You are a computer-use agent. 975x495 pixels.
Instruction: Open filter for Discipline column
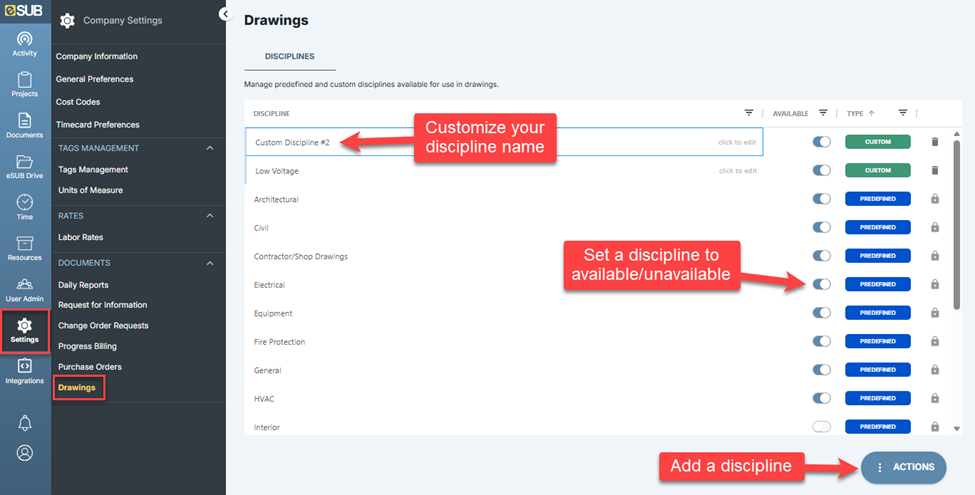tap(749, 113)
